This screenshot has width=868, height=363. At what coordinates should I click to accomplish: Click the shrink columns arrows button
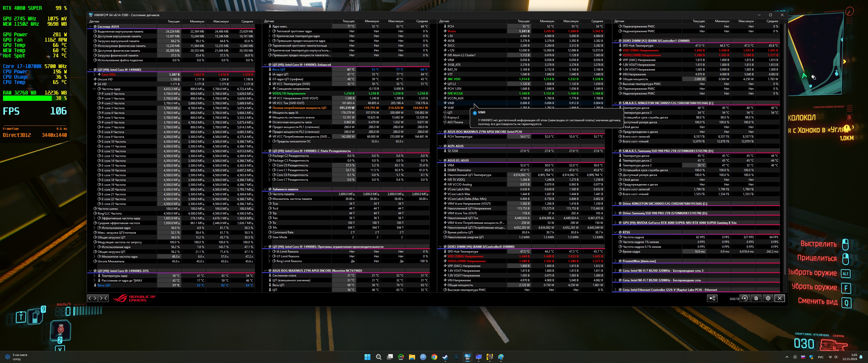click(x=103, y=298)
